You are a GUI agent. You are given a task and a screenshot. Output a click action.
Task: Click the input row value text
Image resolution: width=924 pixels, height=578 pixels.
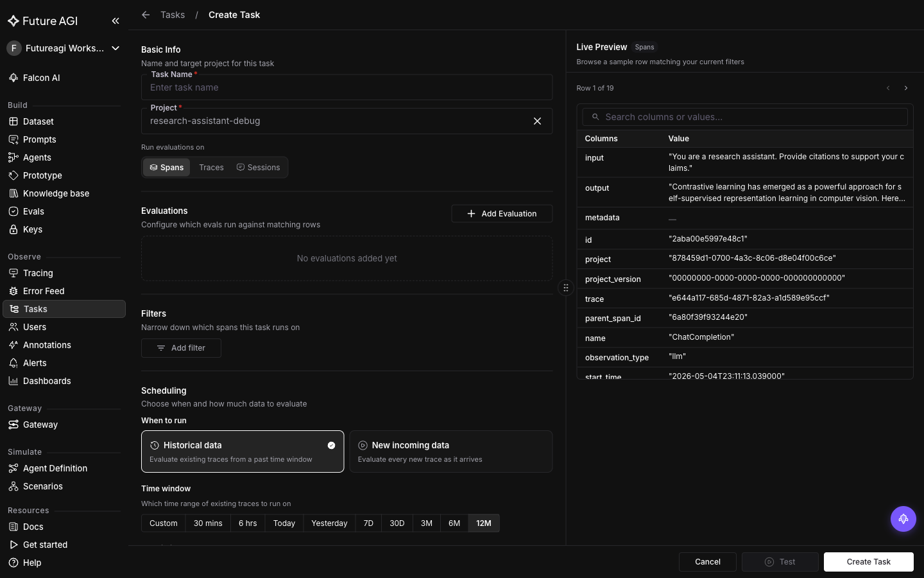coord(786,162)
